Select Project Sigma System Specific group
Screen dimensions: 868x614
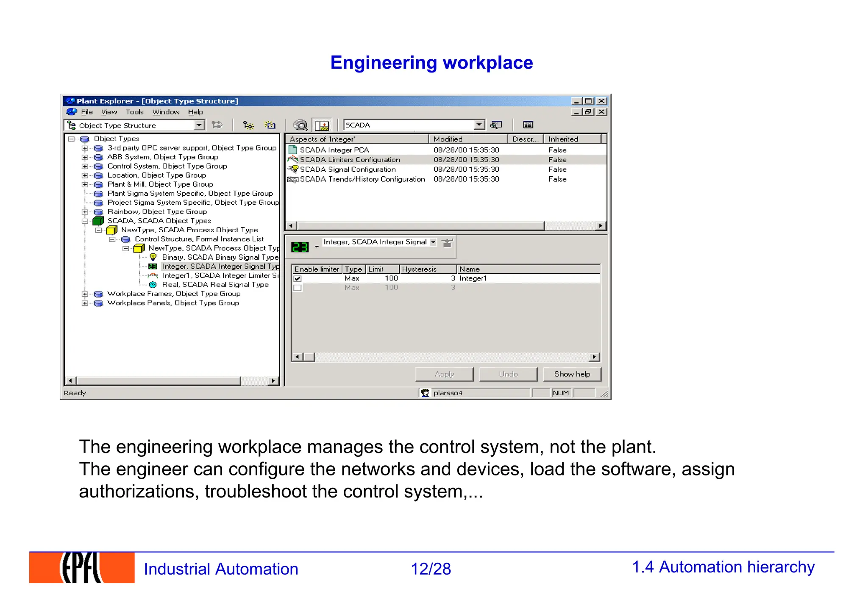[193, 203]
